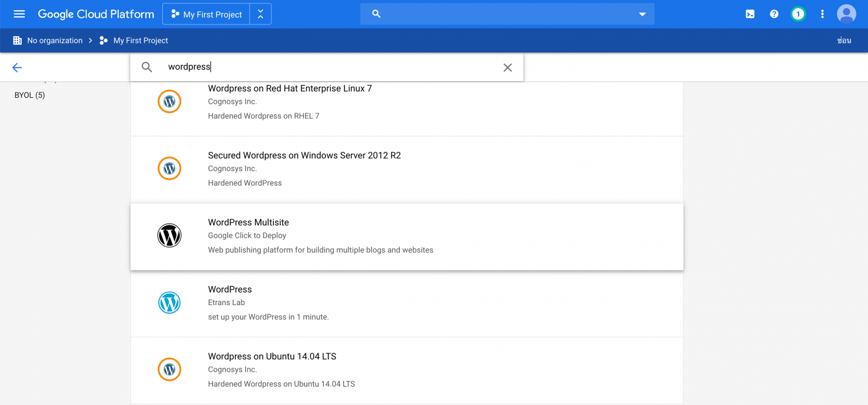Image resolution: width=868 pixels, height=405 pixels.
Task: Go back with the left arrow
Action: 17,67
